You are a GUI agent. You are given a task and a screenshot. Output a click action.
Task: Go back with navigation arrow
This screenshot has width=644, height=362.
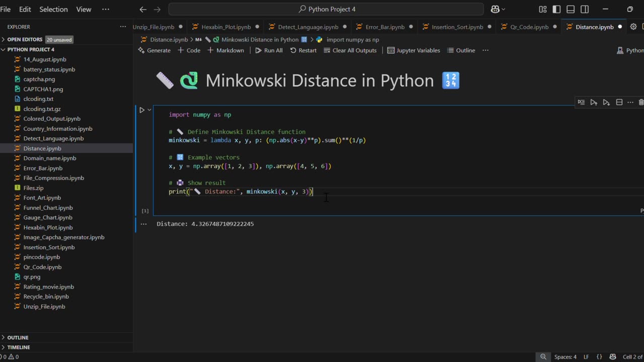pyautogui.click(x=143, y=9)
